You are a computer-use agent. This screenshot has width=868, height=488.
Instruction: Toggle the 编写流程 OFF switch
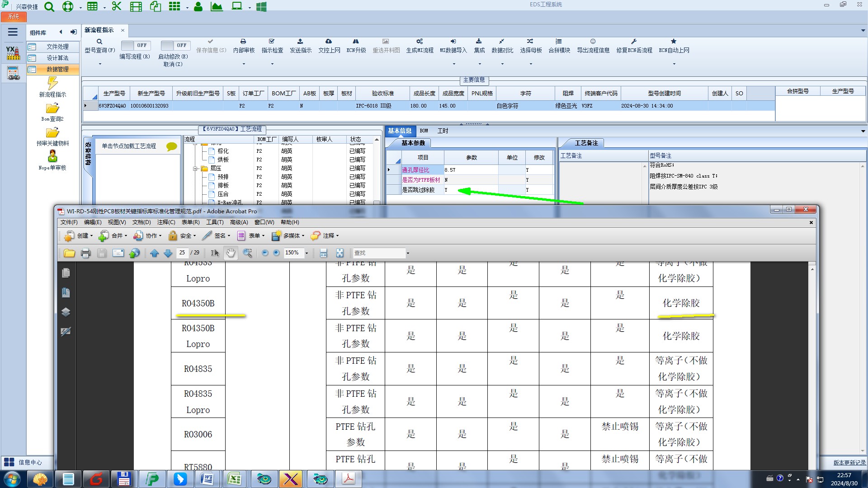click(x=136, y=45)
